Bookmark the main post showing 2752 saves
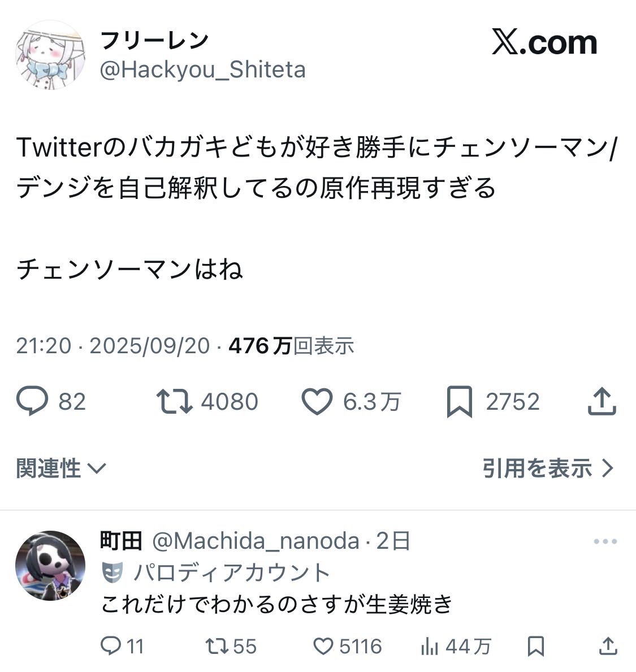 point(460,402)
